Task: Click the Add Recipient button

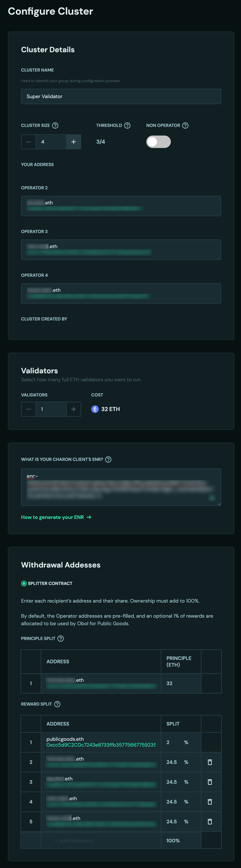Action: (x=74, y=840)
